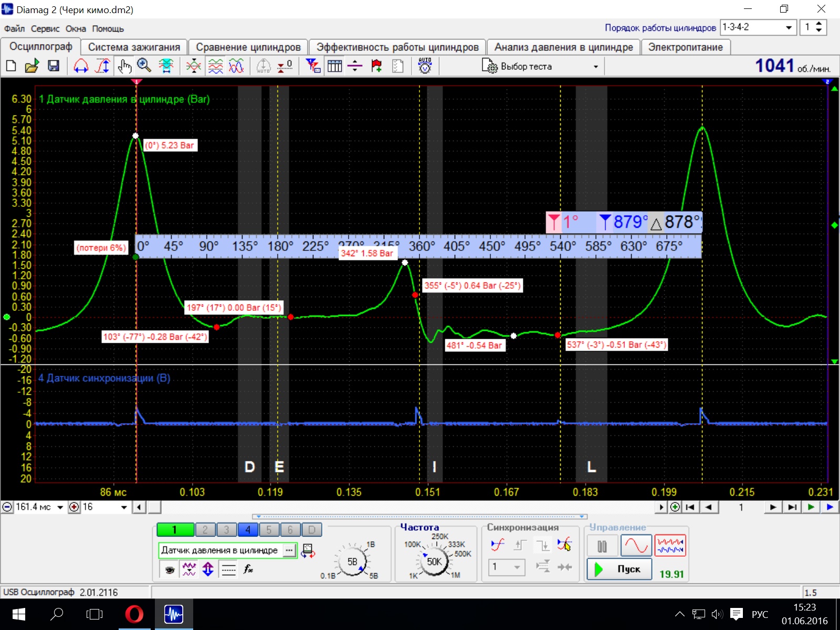
Task: Open the 161.4 мс time scale dropdown
Action: pos(60,507)
